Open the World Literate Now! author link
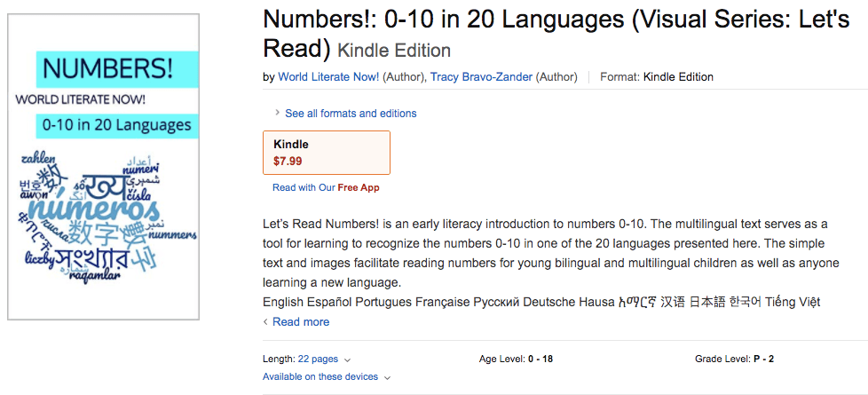 (x=328, y=77)
